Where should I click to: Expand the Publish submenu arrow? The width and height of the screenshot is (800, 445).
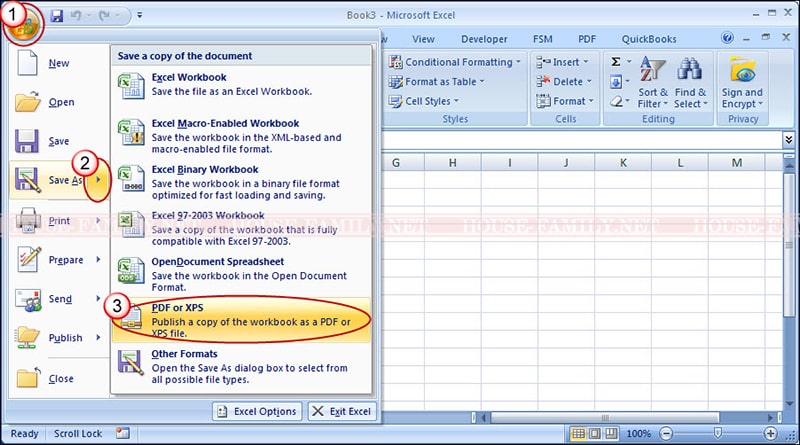(98, 337)
